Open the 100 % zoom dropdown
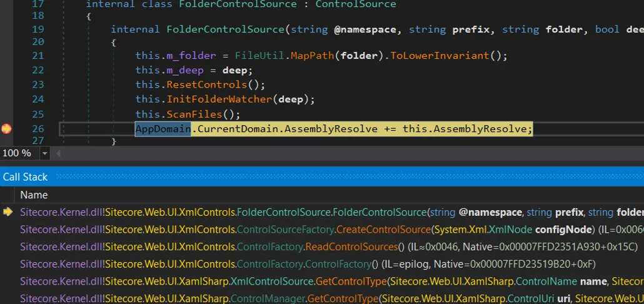Image resolution: width=644 pixels, height=304 pixels. [x=44, y=153]
